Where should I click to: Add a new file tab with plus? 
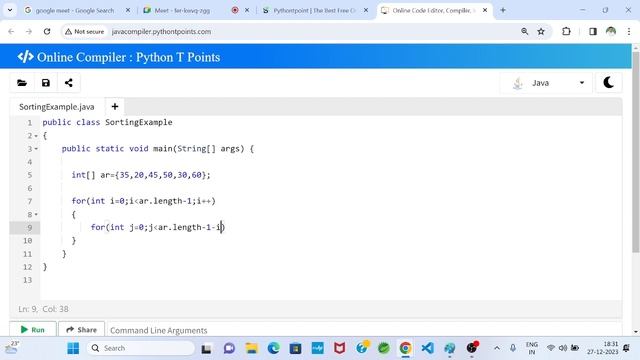pyautogui.click(x=115, y=107)
